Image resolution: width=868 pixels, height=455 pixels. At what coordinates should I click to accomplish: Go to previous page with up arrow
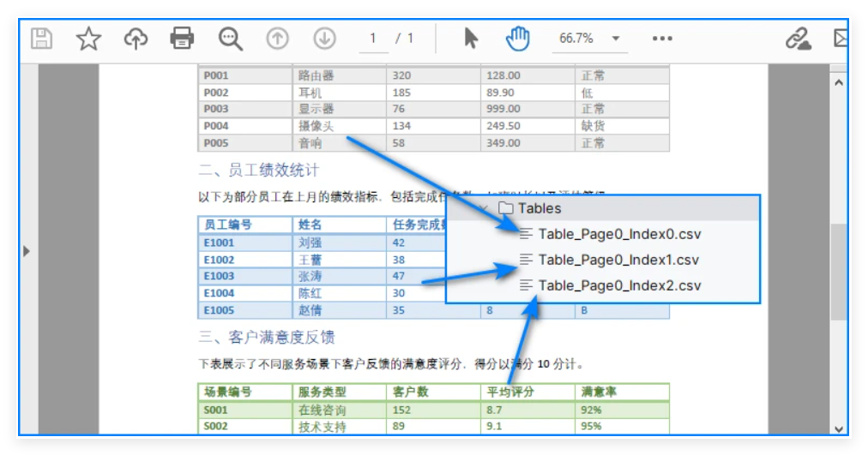click(x=277, y=39)
